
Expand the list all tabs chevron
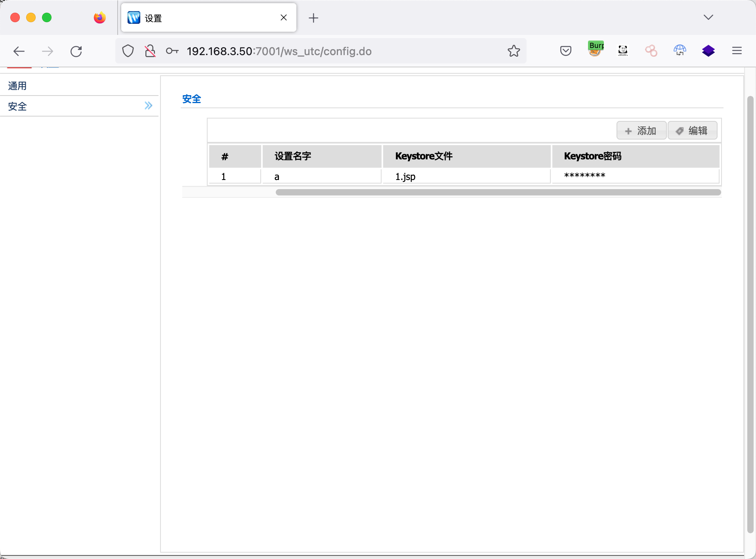pos(708,17)
